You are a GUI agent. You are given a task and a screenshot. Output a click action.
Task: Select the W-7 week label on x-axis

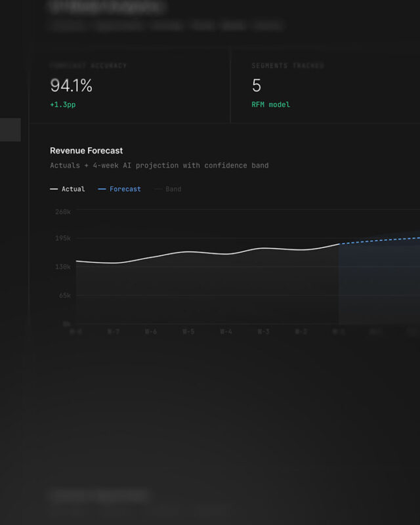[x=114, y=331]
